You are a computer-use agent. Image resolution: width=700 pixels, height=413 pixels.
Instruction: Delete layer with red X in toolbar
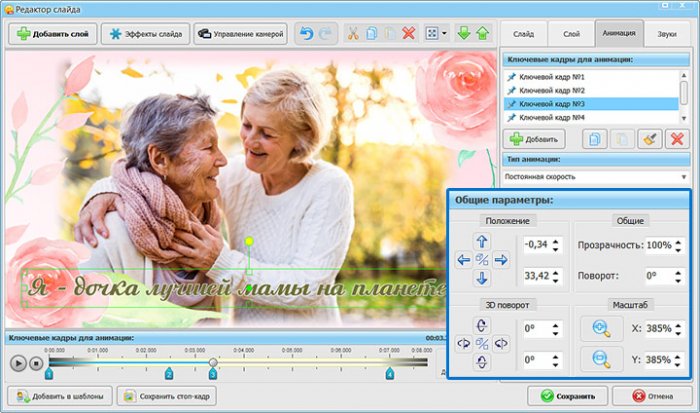click(408, 33)
